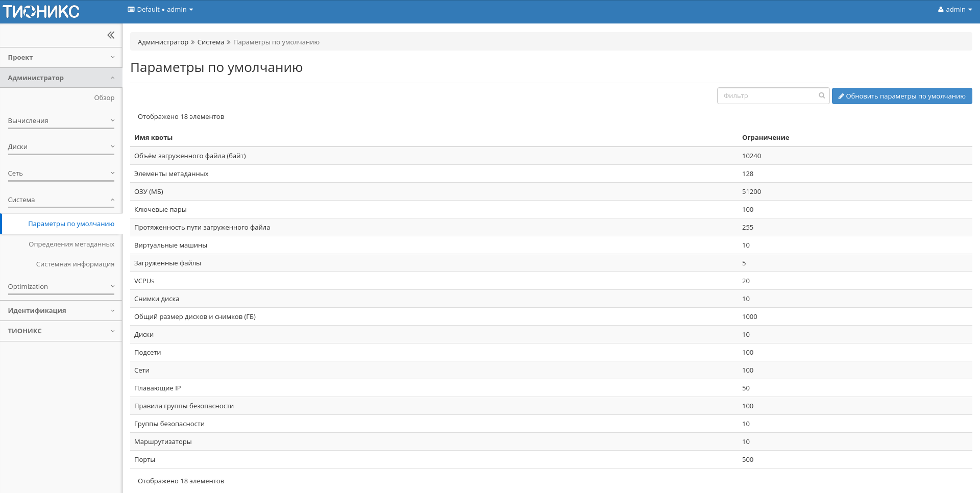
Task: Click the magnifier icon in filter field
Action: point(822,95)
